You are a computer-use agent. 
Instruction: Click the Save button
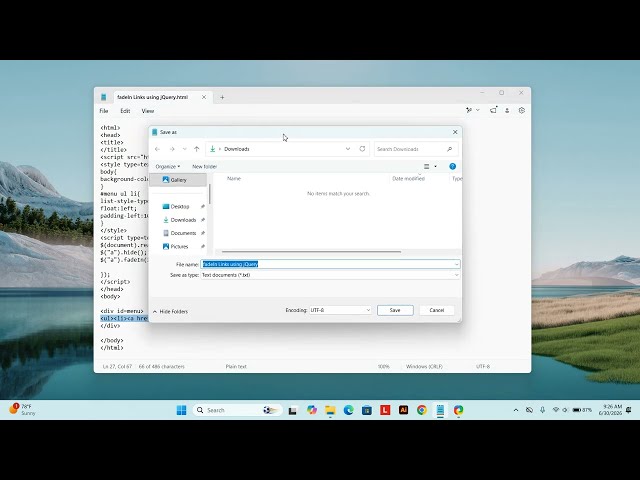[395, 310]
